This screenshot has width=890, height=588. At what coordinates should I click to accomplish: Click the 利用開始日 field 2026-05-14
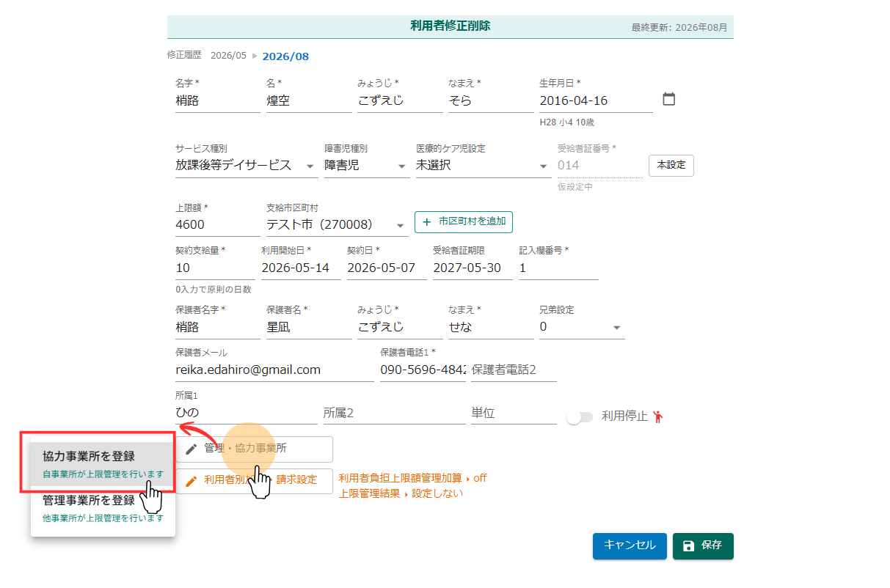(x=301, y=268)
